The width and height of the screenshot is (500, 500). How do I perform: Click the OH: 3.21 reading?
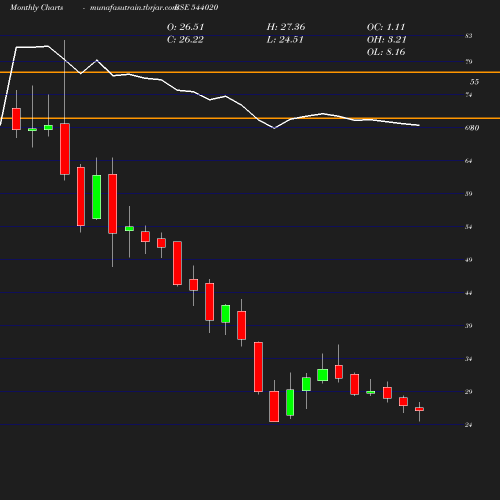click(386, 40)
